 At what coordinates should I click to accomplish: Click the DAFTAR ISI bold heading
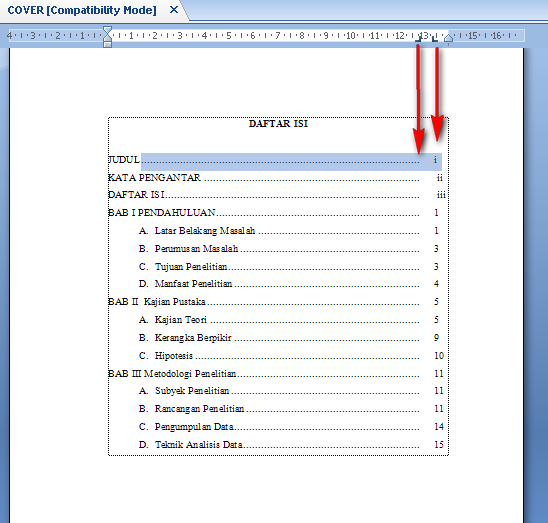click(x=278, y=123)
